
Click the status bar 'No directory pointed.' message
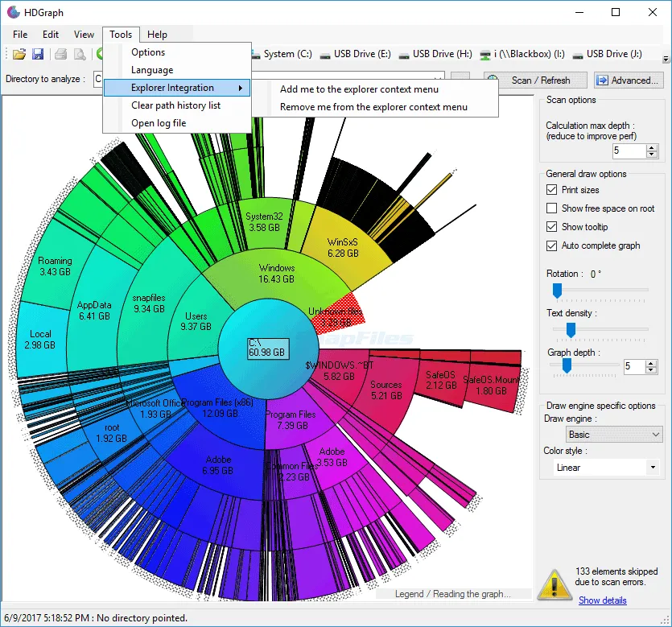coord(142,618)
